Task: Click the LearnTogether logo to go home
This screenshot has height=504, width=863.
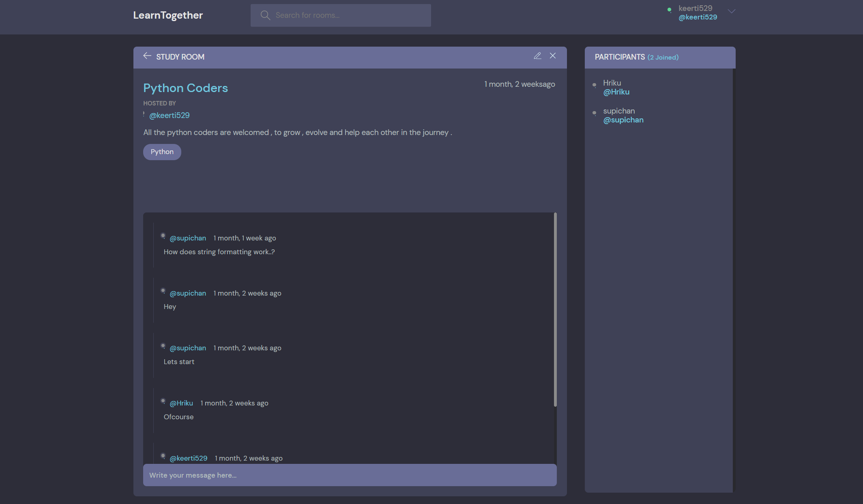Action: click(x=168, y=15)
